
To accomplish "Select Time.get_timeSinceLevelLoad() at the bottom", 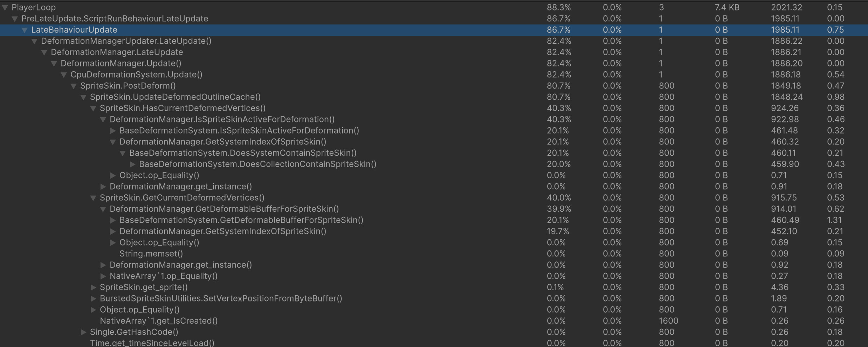I will coord(152,343).
